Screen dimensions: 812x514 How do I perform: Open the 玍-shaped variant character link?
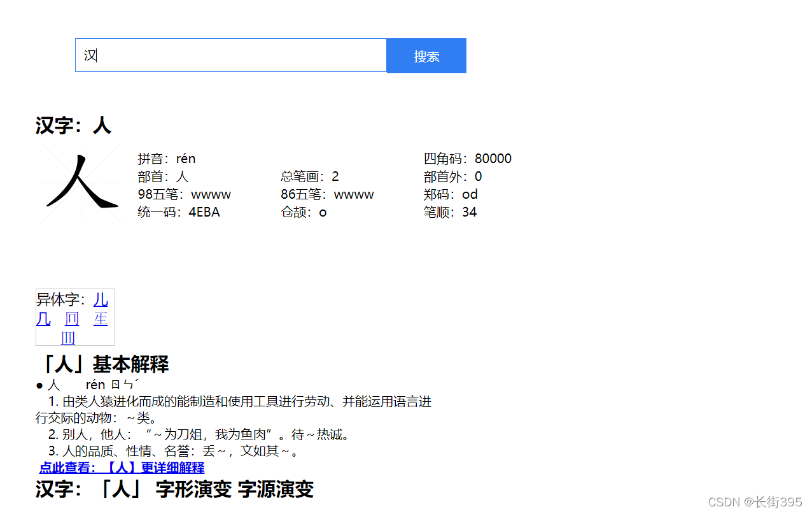pyautogui.click(x=101, y=318)
